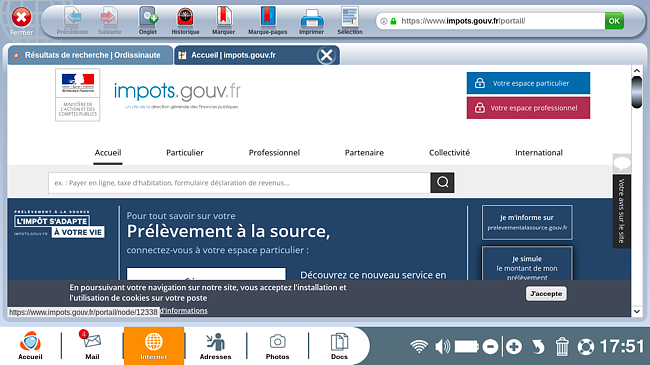Bookmark this page with Marquer

(x=223, y=21)
